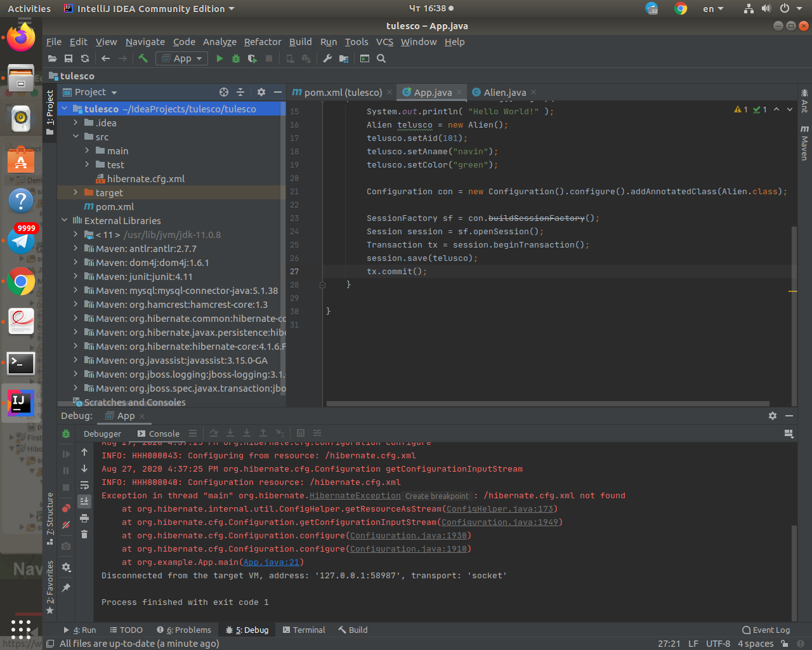Screen dimensions: 812x650
Task: Click the Save All toolbar icon
Action: click(69, 58)
